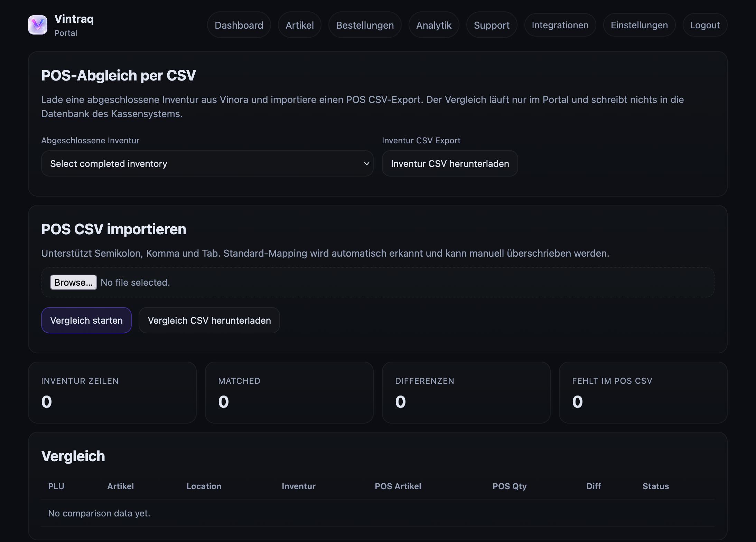
Task: Click the dashed file upload area
Action: pyautogui.click(x=415, y=282)
